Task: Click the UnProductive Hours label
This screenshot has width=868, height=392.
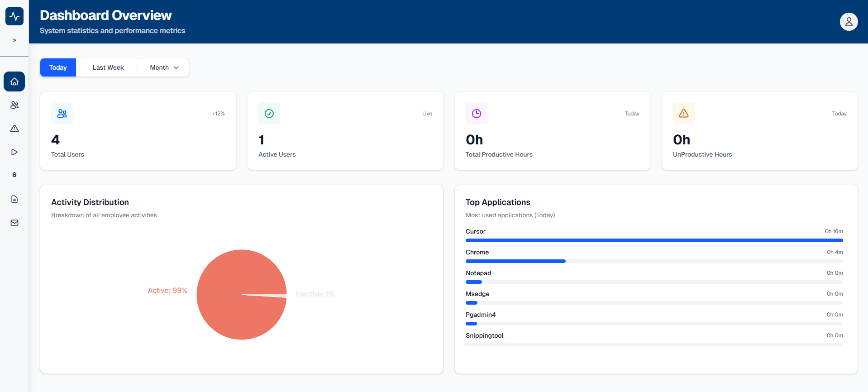Action: [702, 154]
